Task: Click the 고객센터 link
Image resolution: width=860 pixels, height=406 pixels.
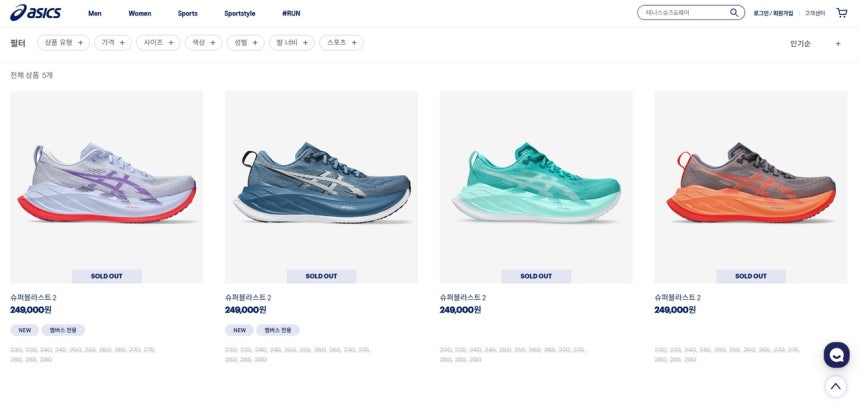Action: point(814,13)
